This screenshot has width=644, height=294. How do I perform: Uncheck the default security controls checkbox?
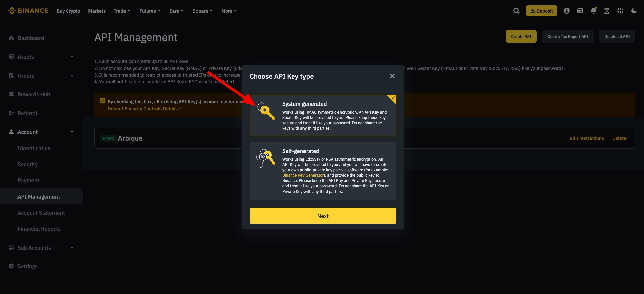(102, 101)
